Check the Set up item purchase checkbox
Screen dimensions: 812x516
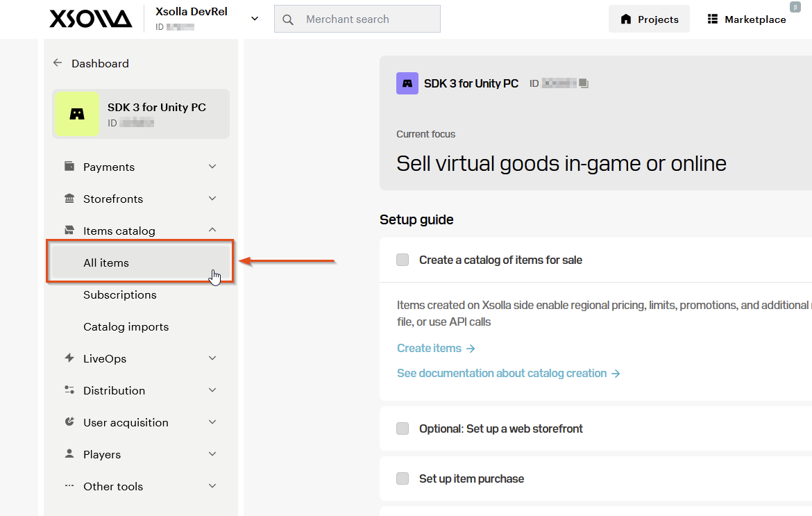tap(403, 478)
